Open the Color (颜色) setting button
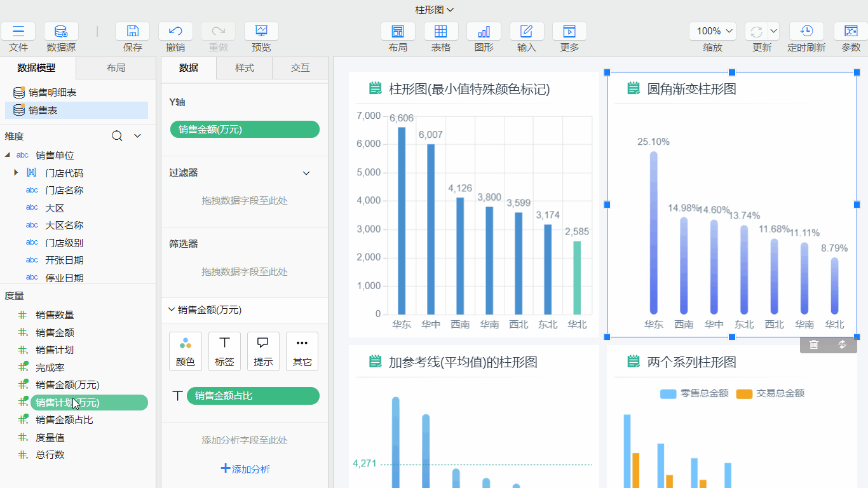Image resolution: width=868 pixels, height=488 pixels. 186,351
